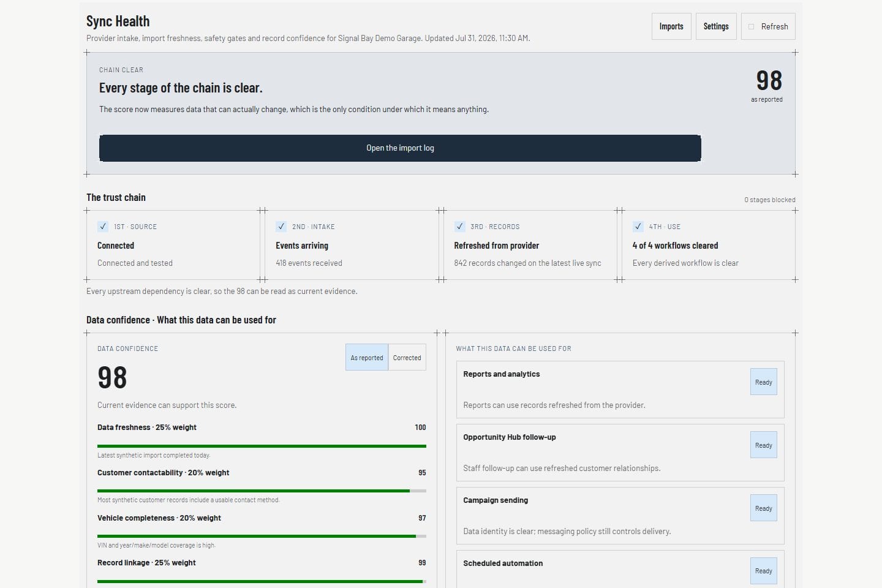The width and height of the screenshot is (882, 588).
Task: Click the Ready badge for Opportunity Hub follow-up
Action: click(x=764, y=445)
